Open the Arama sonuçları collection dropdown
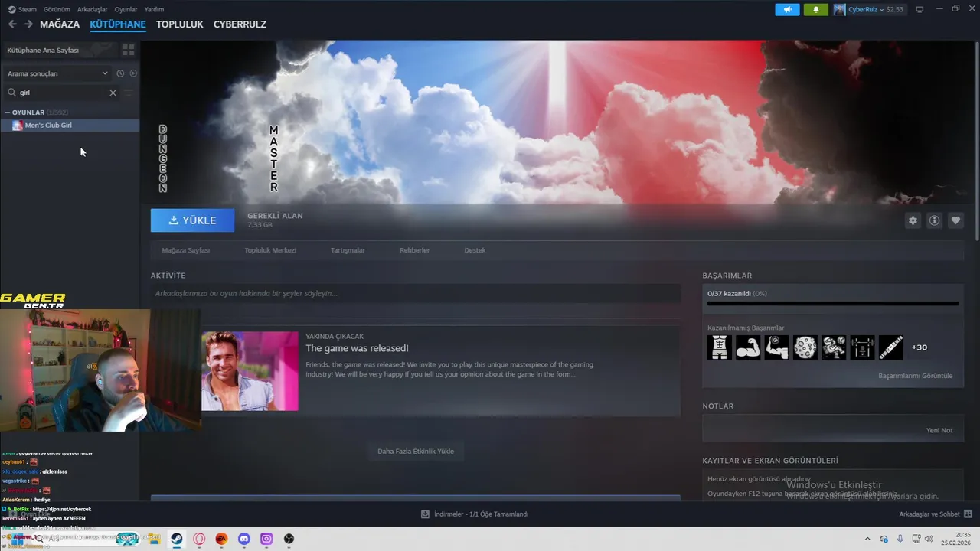 [57, 73]
